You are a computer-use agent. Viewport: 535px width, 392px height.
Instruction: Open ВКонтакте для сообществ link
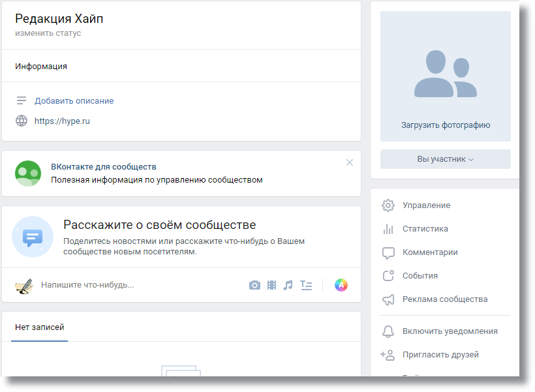tap(104, 167)
